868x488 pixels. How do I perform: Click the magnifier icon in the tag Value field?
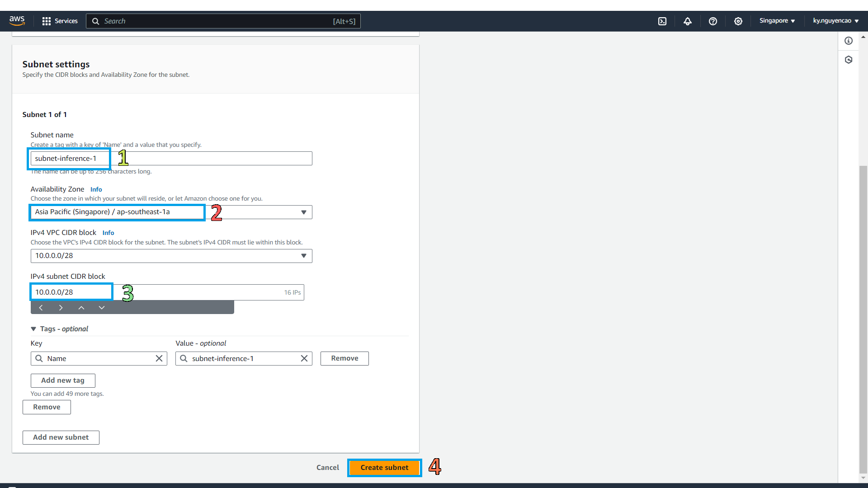(184, 359)
